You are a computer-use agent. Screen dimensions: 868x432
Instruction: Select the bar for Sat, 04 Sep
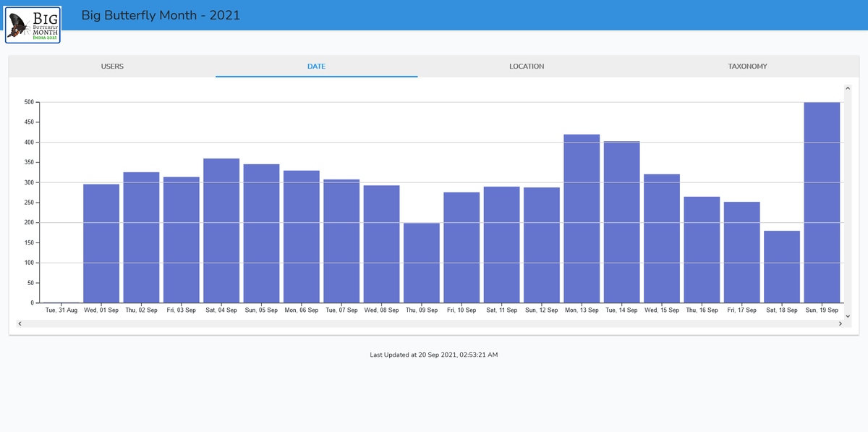point(221,230)
